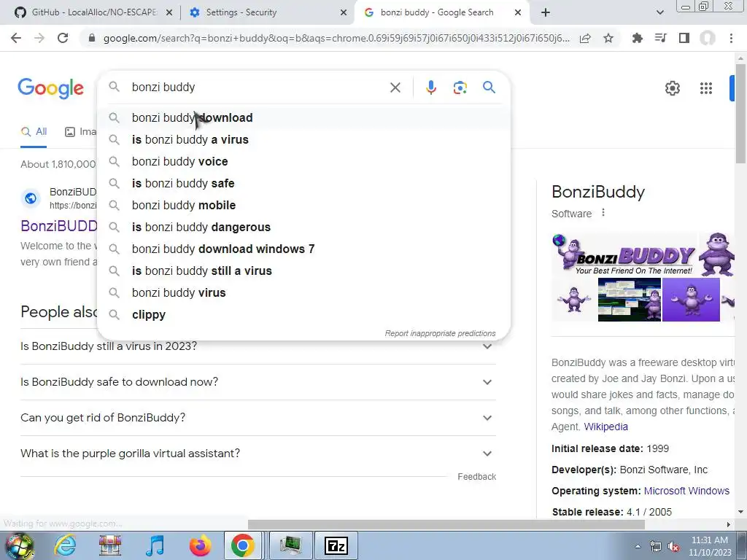
Task: Launch Firefox from taskbar
Action: click(200, 545)
